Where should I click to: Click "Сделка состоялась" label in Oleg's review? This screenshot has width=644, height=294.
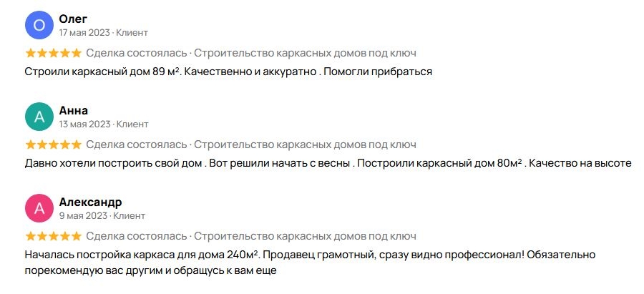[x=137, y=53]
